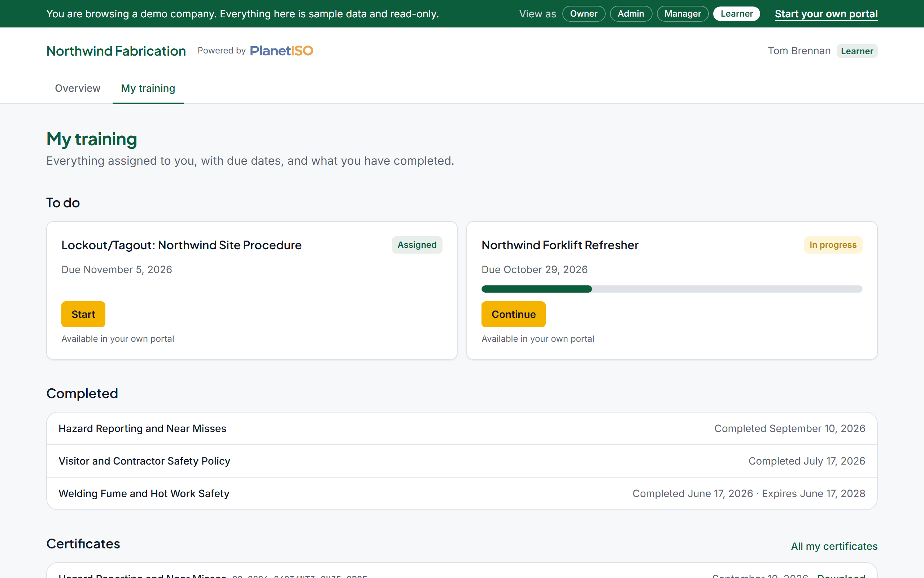Click the Forklift Refresher progress bar

[x=672, y=289]
